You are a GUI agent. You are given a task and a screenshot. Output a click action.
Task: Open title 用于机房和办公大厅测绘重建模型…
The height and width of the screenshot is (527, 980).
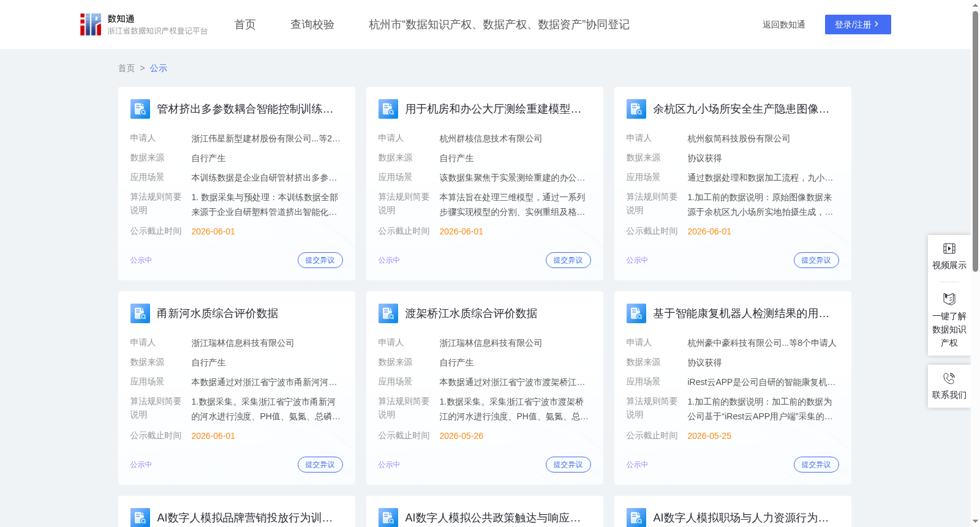coord(493,109)
